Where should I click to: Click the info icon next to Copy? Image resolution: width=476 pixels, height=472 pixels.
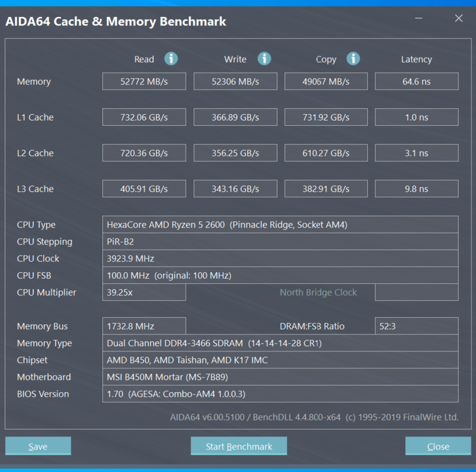353,58
